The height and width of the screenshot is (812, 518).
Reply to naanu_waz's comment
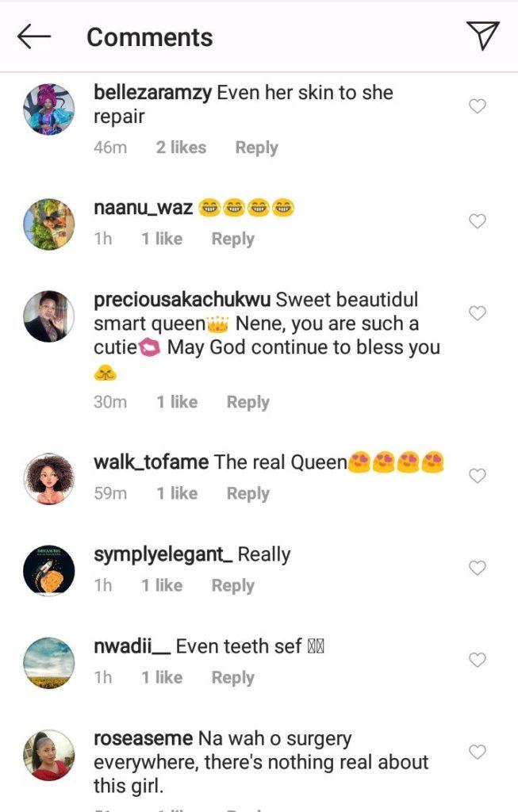click(232, 239)
